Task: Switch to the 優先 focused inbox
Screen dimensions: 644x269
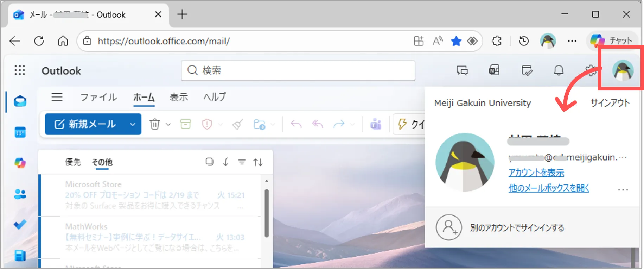Action: 73,162
